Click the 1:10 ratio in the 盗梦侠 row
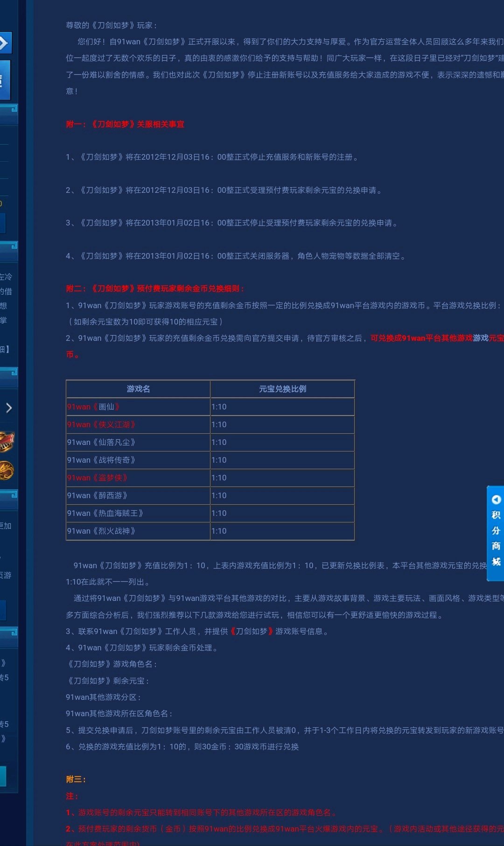The width and height of the screenshot is (504, 846). pos(219,478)
